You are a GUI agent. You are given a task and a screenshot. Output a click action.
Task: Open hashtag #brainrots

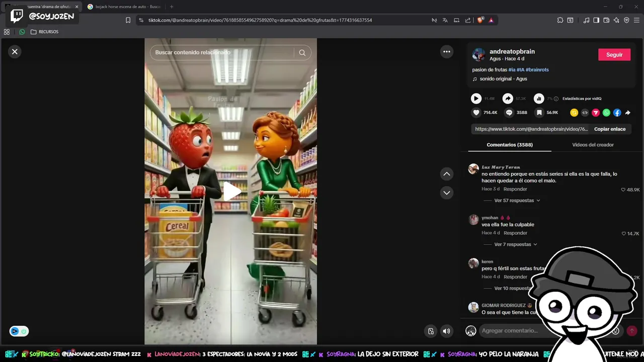[537, 70]
